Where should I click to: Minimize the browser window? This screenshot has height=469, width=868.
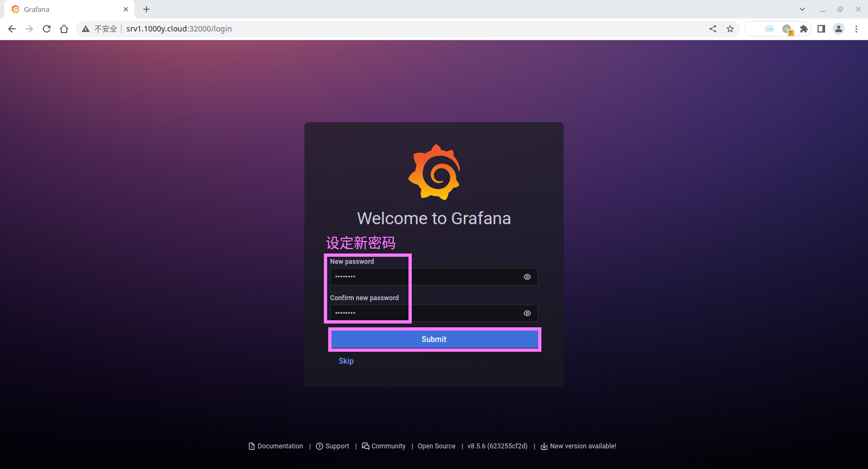coord(823,9)
